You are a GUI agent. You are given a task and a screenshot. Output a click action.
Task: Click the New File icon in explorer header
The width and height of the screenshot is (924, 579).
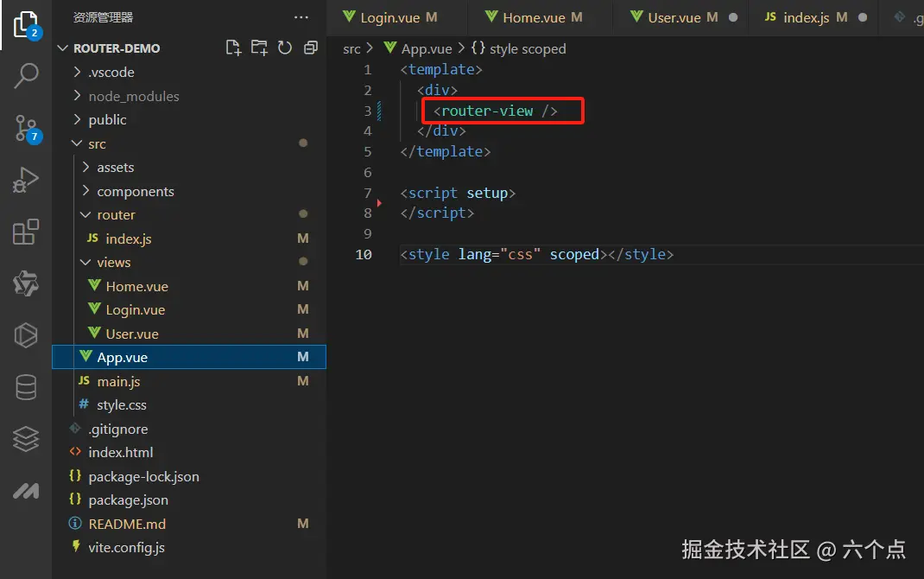coord(233,48)
